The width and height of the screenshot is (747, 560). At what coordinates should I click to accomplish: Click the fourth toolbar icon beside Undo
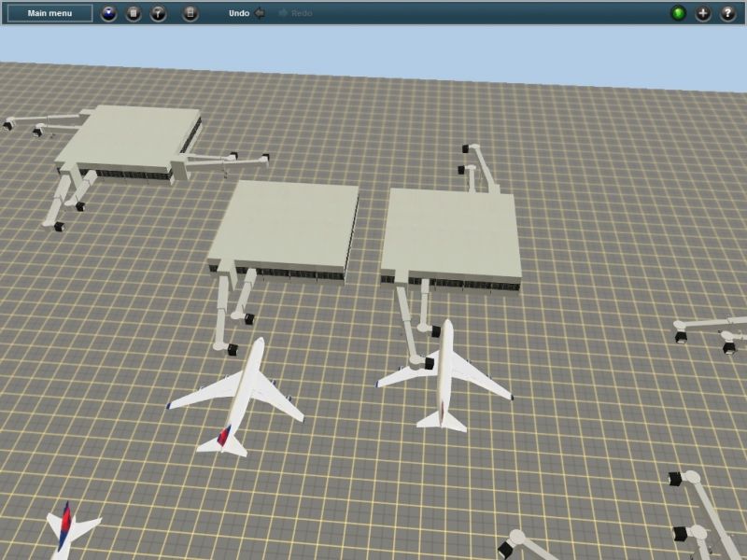(x=190, y=13)
